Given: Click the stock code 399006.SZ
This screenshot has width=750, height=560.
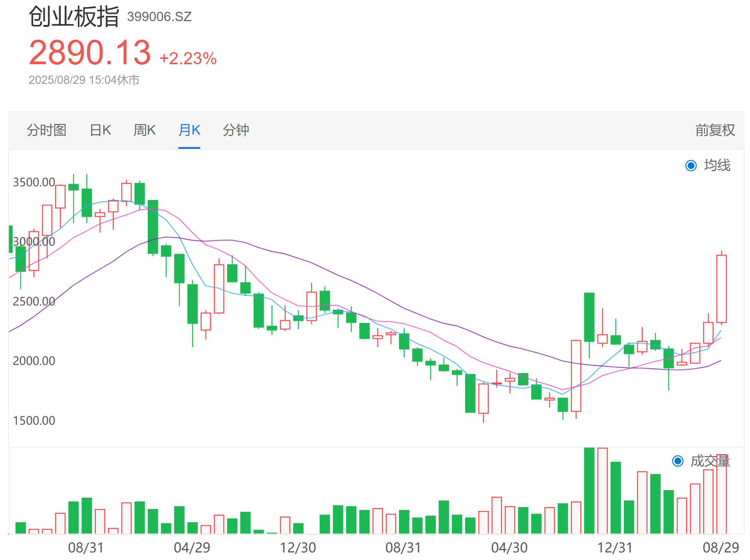Looking at the screenshot, I should (x=159, y=17).
